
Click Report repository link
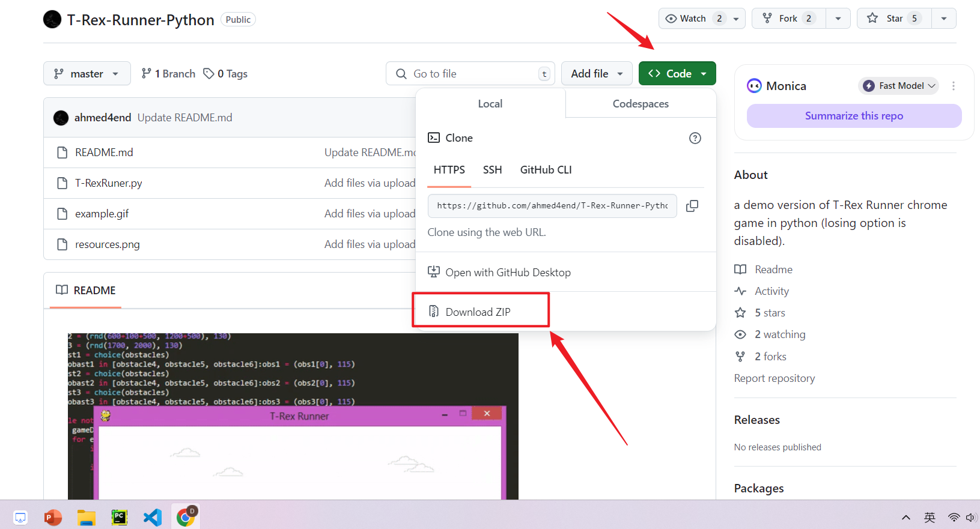(x=775, y=378)
